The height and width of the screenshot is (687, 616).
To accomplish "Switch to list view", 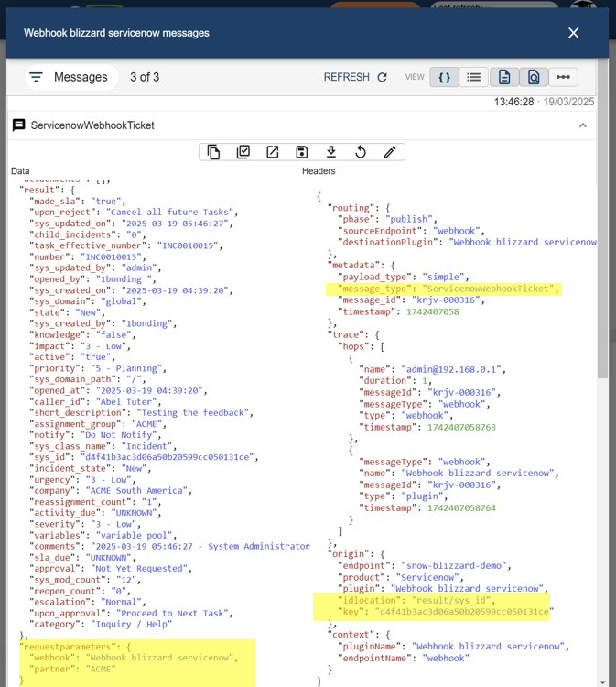I will (474, 77).
